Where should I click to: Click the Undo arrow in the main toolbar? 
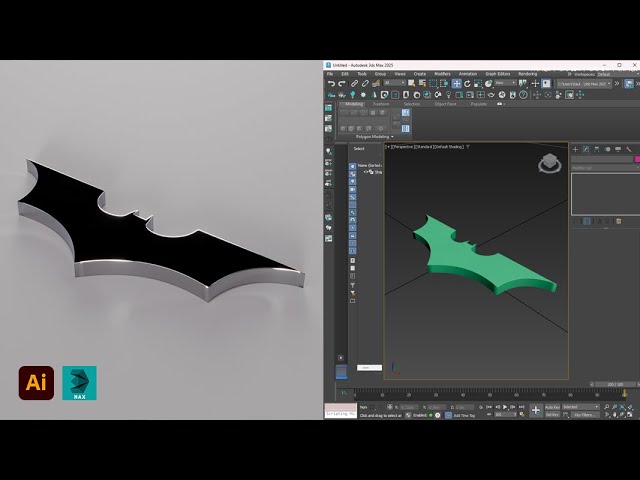[x=331, y=84]
